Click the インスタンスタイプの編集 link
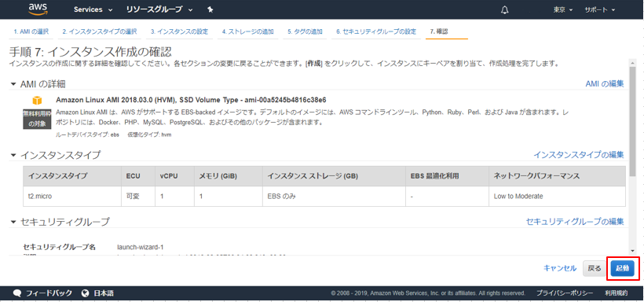This screenshot has height=302, width=644. click(579, 155)
